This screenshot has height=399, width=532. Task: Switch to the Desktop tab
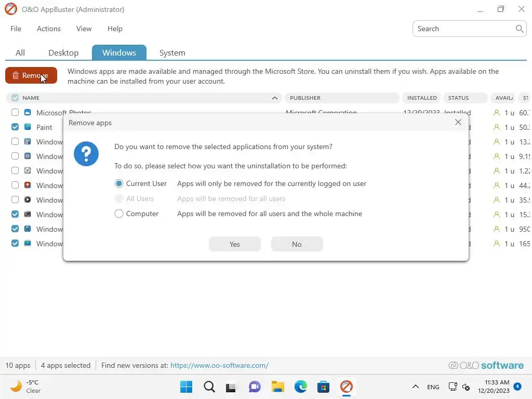63,53
